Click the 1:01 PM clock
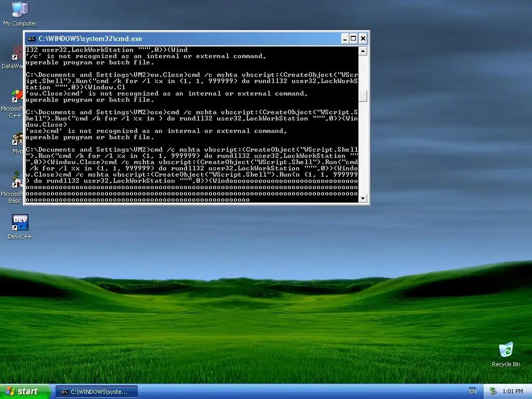The width and height of the screenshot is (532, 399). (513, 391)
